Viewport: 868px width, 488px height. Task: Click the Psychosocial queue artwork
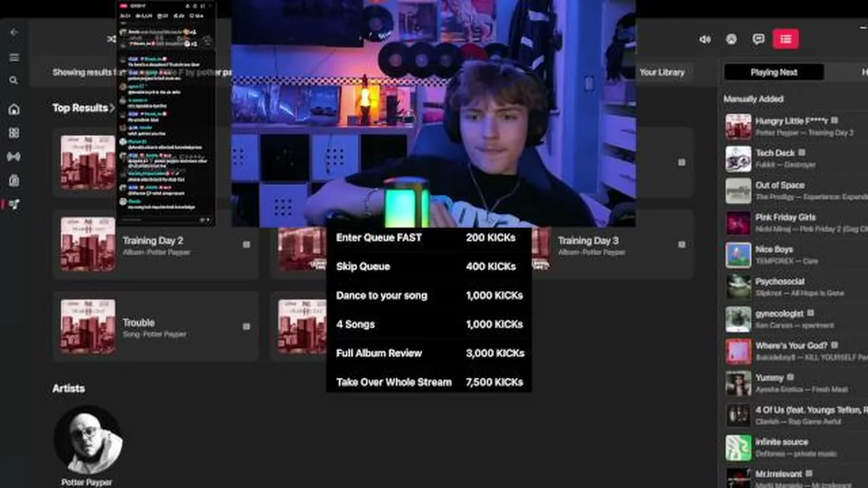(x=738, y=287)
